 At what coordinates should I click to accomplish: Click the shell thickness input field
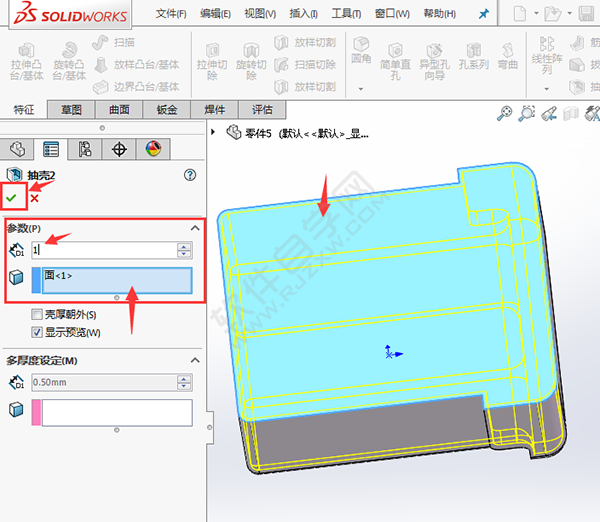coord(104,250)
